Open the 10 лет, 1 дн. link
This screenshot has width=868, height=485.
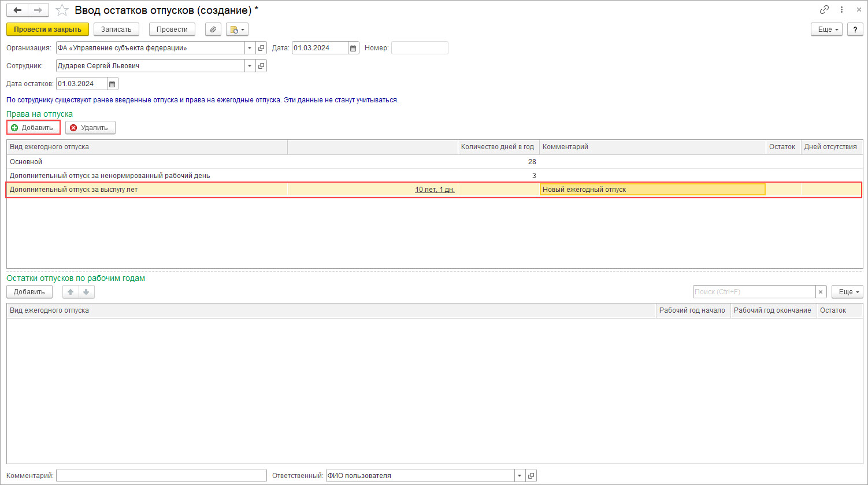pos(435,190)
